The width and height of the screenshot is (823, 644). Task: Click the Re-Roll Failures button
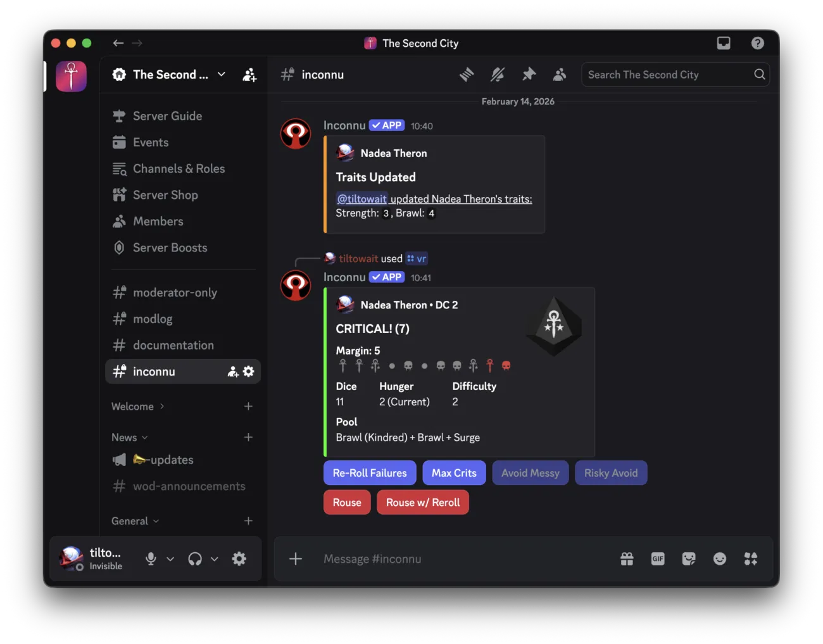point(370,473)
